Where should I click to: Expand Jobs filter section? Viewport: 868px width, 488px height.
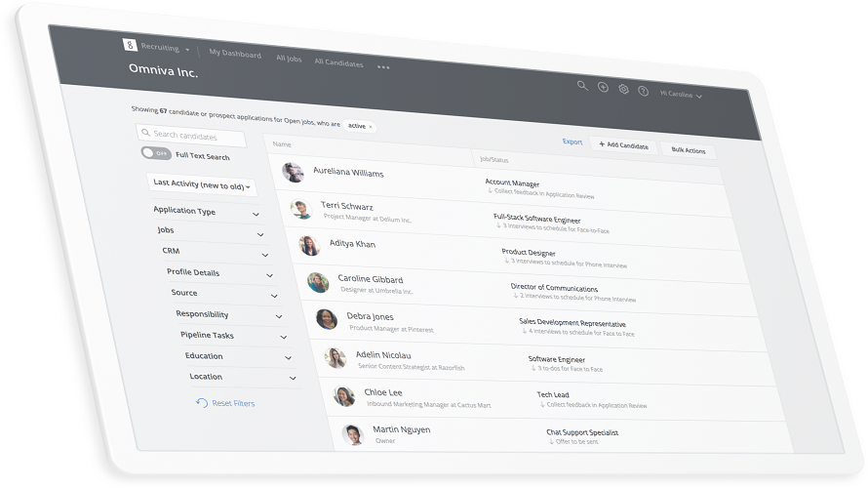click(x=211, y=231)
